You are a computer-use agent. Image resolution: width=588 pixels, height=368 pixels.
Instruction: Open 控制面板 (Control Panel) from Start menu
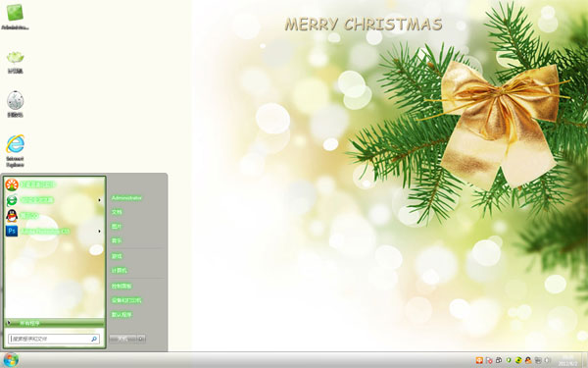pos(122,287)
